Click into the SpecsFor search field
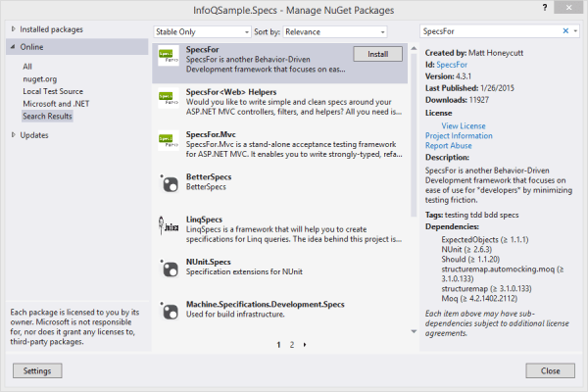 point(491,31)
